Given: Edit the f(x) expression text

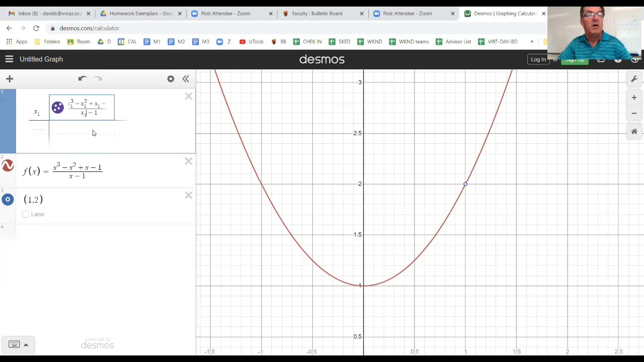Looking at the screenshot, I should (62, 171).
